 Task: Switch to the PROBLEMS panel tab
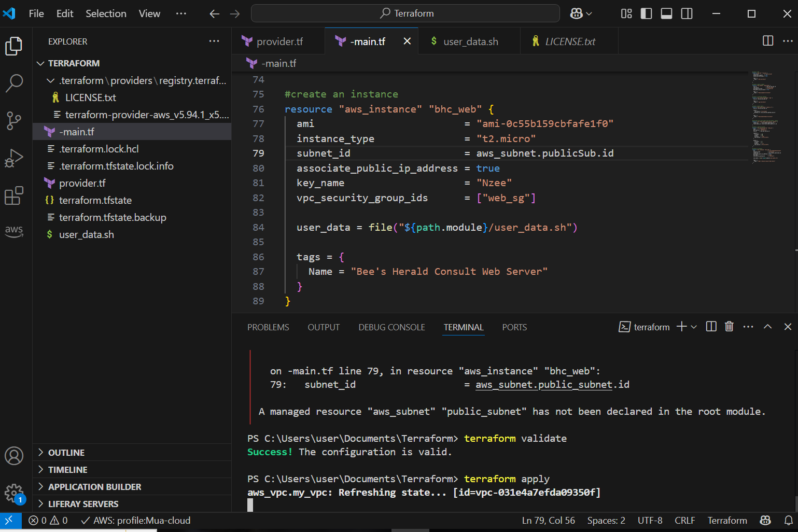(x=268, y=327)
